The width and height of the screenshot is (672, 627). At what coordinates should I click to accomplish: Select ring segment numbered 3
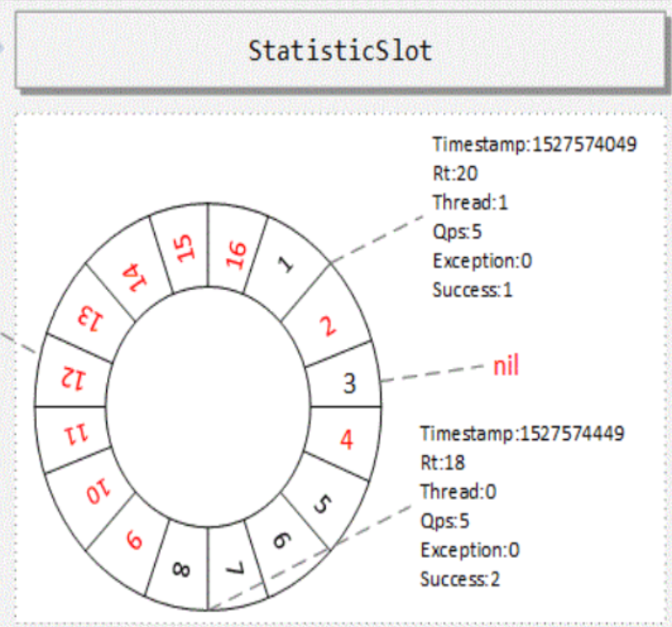349,383
